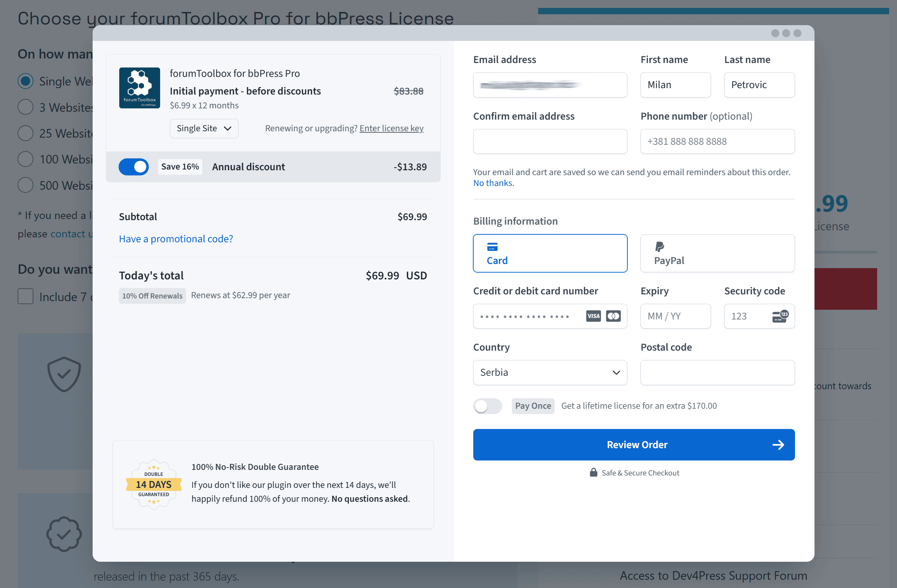Select 3 Websites radio option
Image resolution: width=897 pixels, height=588 pixels.
click(x=25, y=107)
